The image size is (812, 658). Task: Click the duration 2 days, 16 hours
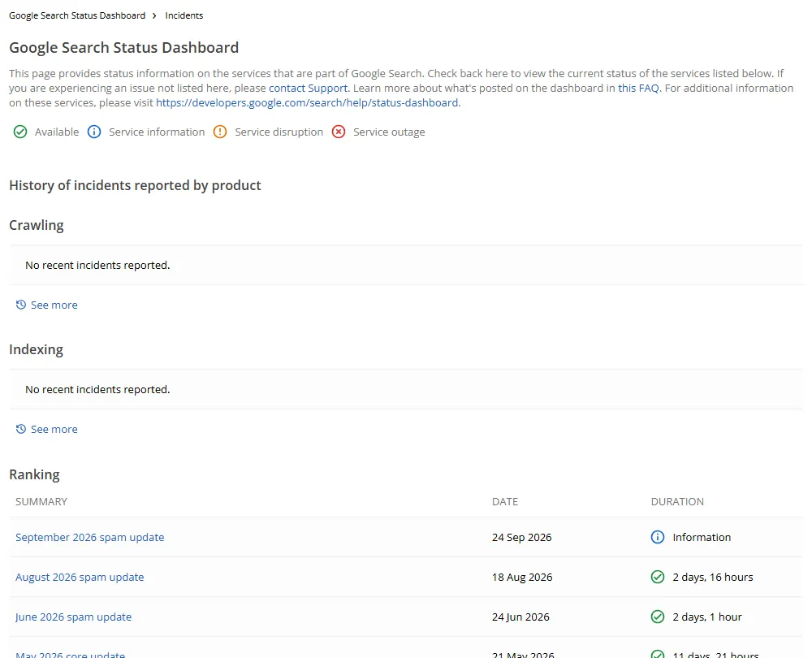[x=713, y=577]
